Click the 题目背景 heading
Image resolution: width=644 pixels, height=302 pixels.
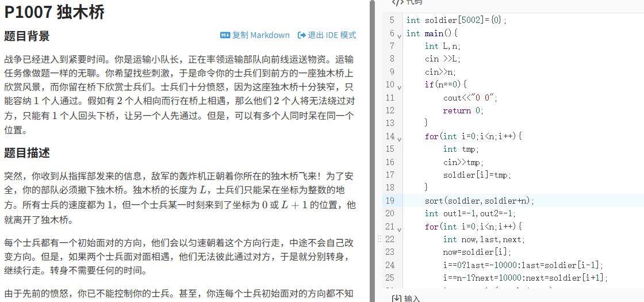click(26, 36)
